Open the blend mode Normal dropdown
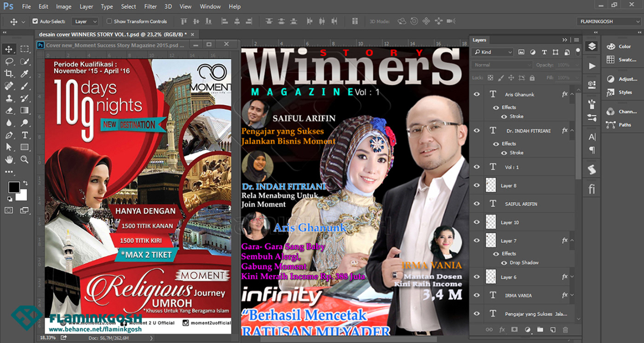 502,65
